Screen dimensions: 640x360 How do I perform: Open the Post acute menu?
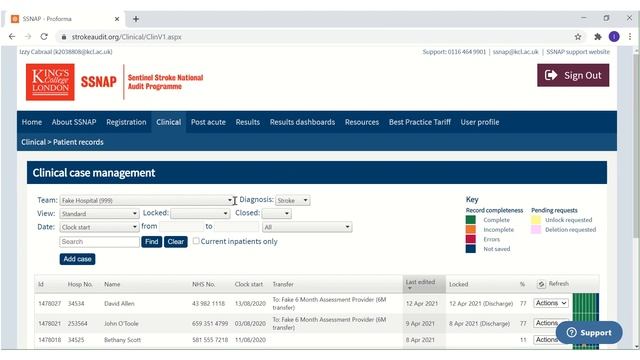click(208, 122)
